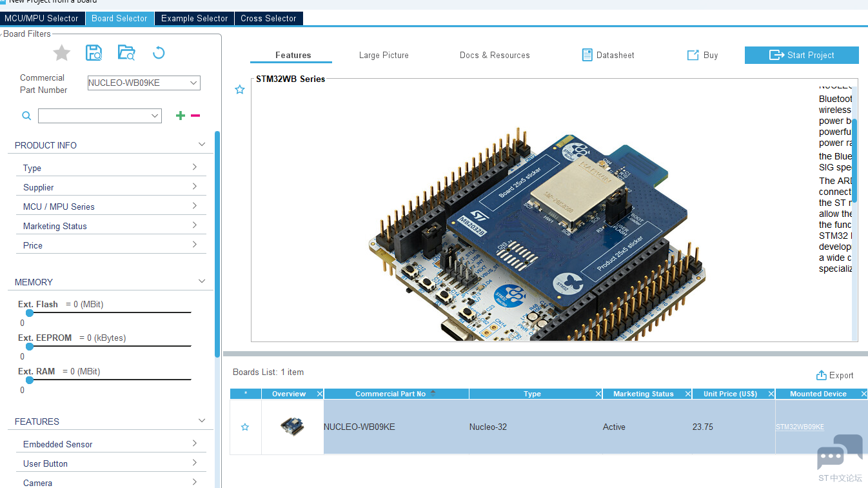Click the Marketing Status column header label

click(644, 394)
